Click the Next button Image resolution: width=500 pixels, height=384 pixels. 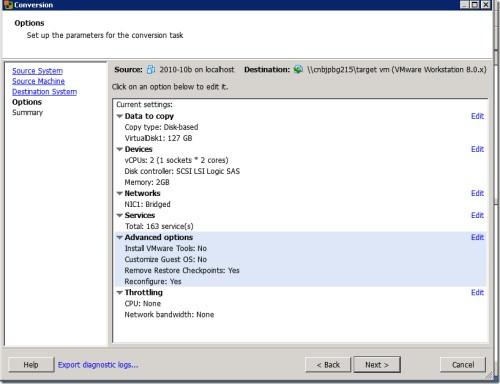(x=377, y=365)
